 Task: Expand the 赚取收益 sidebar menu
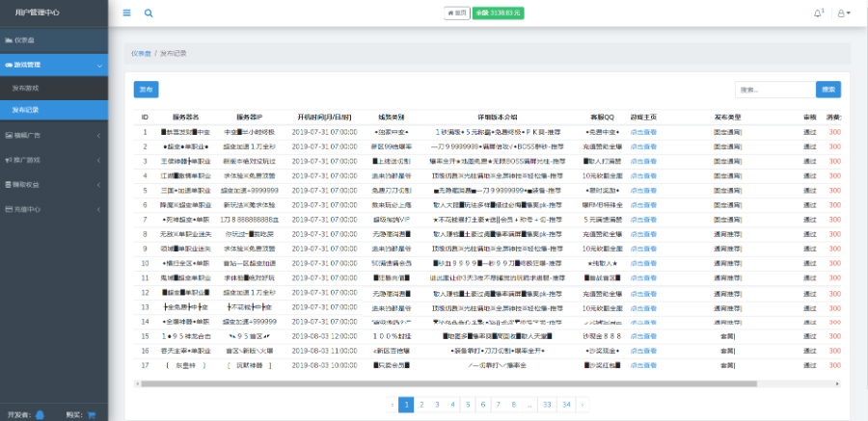(53, 184)
